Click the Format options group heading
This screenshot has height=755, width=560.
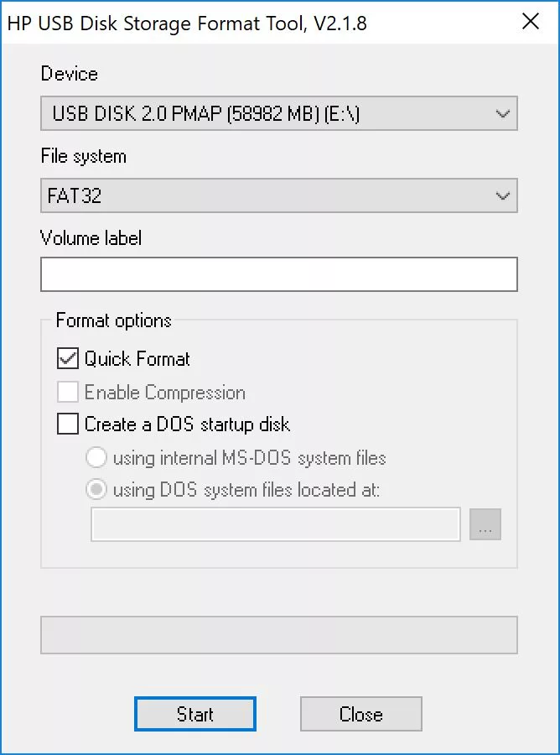point(113,320)
